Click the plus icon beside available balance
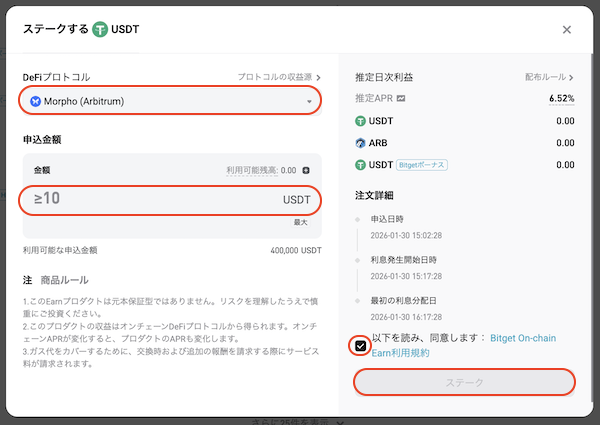This screenshot has height=425, width=600. point(306,171)
